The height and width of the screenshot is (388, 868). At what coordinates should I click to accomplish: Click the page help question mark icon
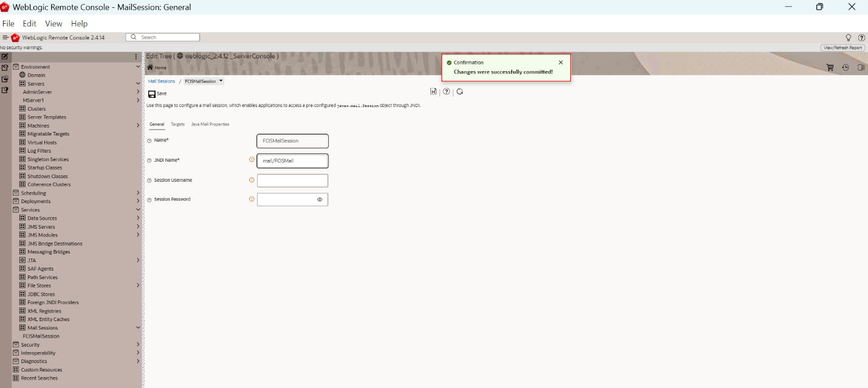pos(447,91)
